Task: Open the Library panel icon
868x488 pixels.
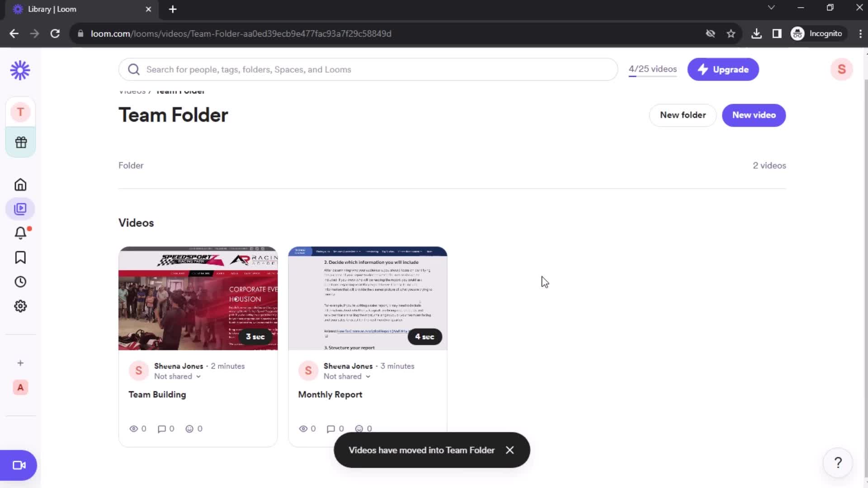Action: coord(21,209)
